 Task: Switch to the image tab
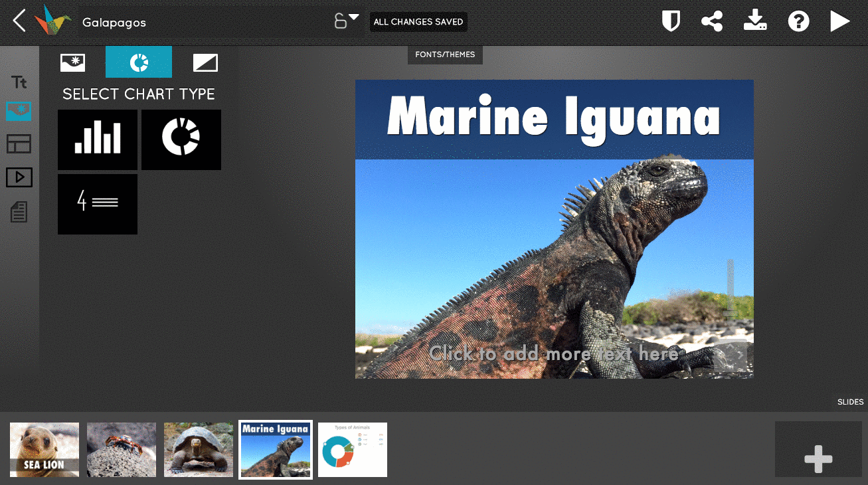click(72, 62)
